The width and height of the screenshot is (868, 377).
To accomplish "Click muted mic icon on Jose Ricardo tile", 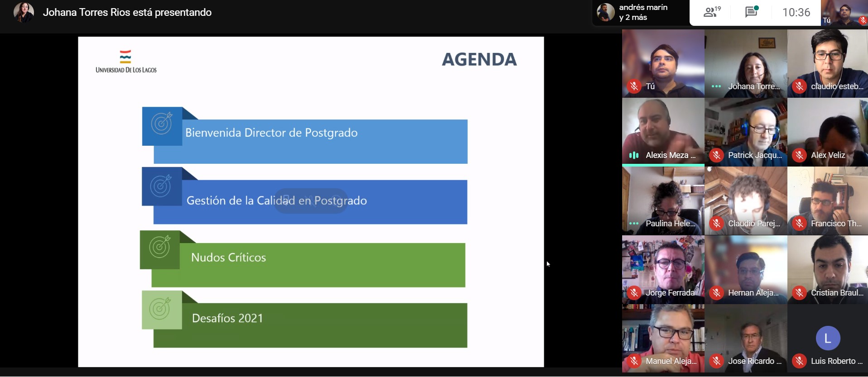I will tap(716, 361).
